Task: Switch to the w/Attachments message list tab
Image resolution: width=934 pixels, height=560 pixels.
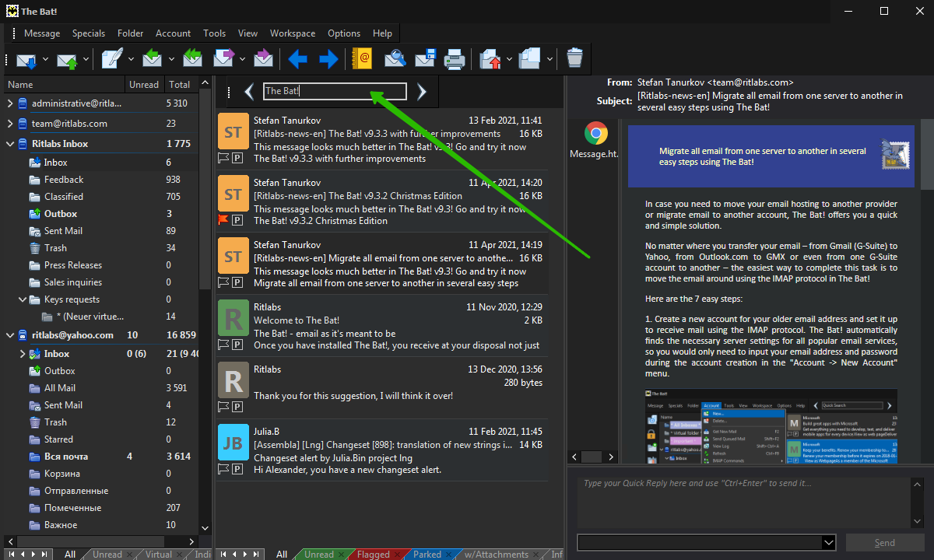Action: point(496,555)
